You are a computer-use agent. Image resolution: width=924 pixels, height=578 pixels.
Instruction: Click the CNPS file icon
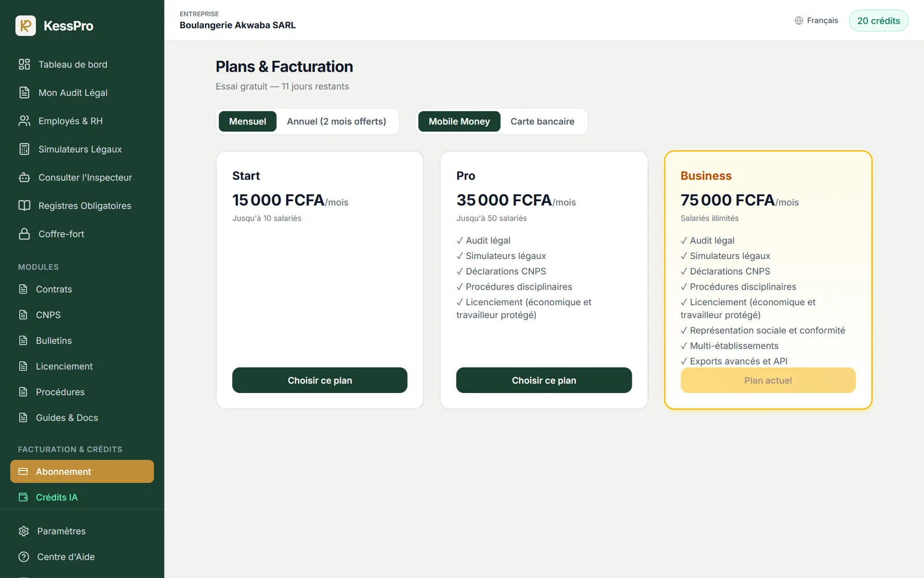(x=23, y=315)
